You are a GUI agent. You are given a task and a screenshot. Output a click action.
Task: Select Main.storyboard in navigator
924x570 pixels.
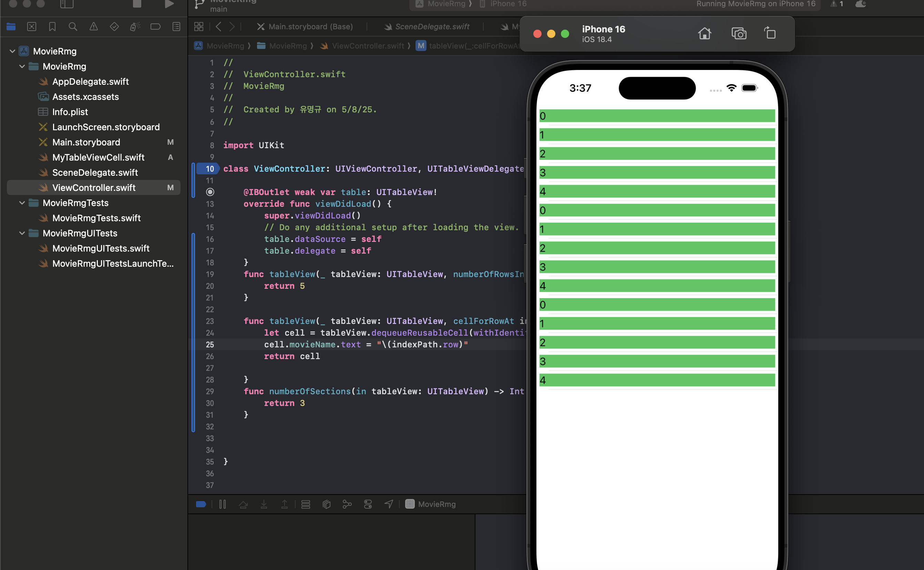click(86, 142)
